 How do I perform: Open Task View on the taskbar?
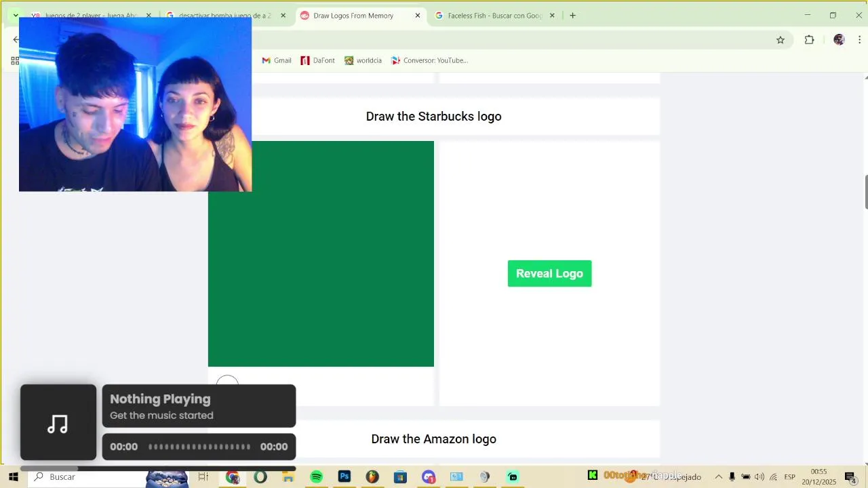coord(203,477)
